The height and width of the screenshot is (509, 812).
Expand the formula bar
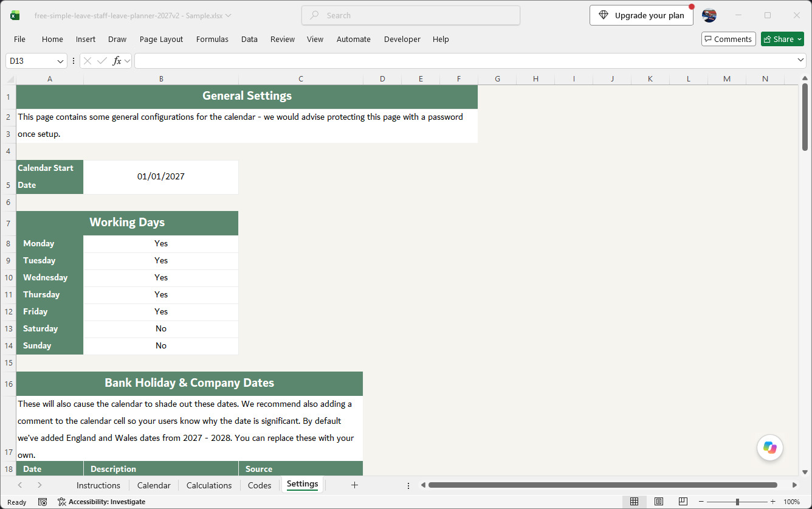(x=801, y=60)
